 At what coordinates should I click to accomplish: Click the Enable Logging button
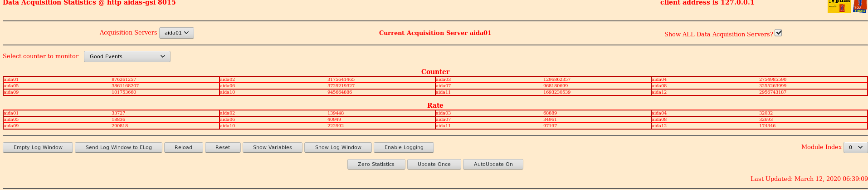click(x=404, y=147)
